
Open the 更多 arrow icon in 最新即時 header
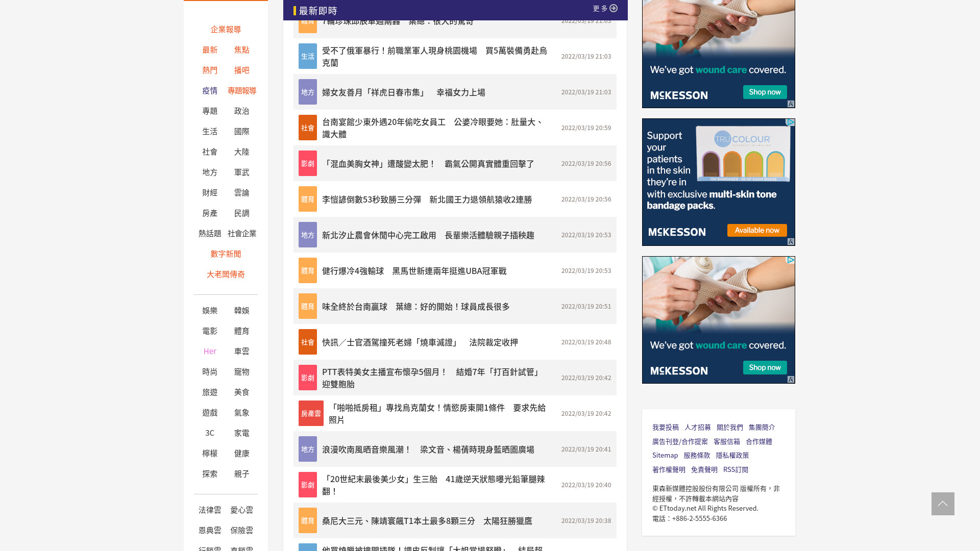614,8
